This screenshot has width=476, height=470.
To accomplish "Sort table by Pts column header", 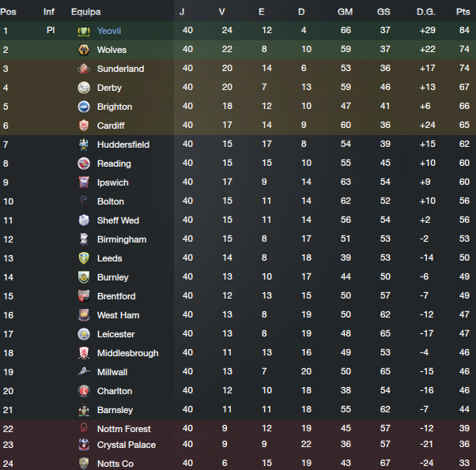I will coord(463,12).
